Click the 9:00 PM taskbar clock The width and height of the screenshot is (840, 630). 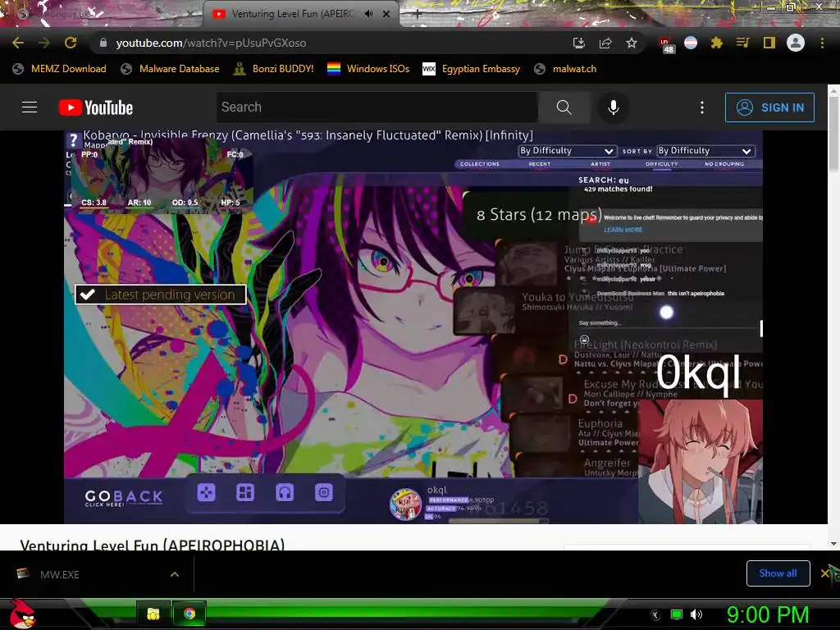tap(768, 614)
